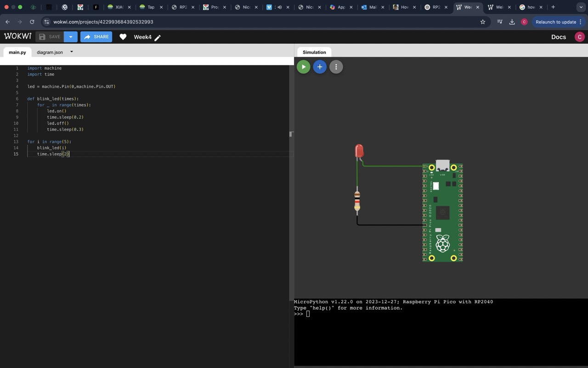The width and height of the screenshot is (588, 368).
Task: Click the line 4 'led = machine.Pin' text
Action: [x=71, y=86]
